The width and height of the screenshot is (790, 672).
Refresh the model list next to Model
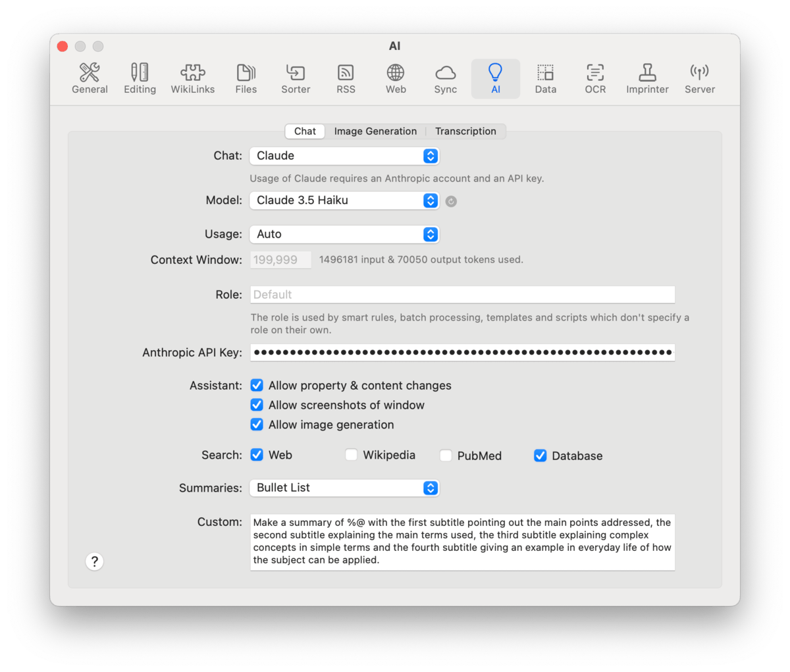pyautogui.click(x=451, y=201)
